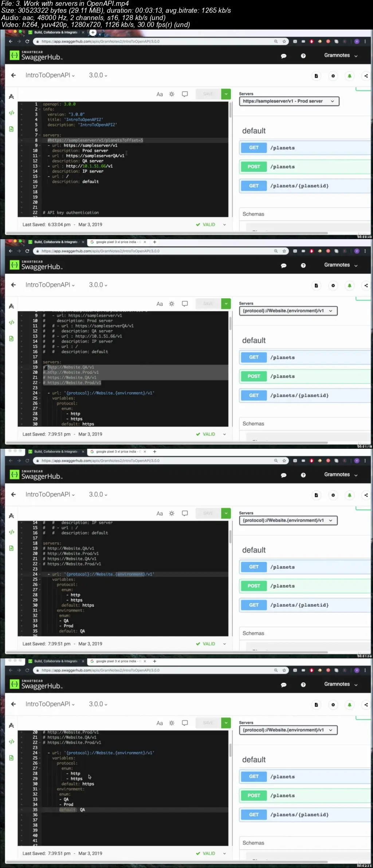This screenshot has height=868, width=373.
Task: Click the back arrow beside IntroToOpenAPI in the 00:00:40 frame
Action: point(13,75)
